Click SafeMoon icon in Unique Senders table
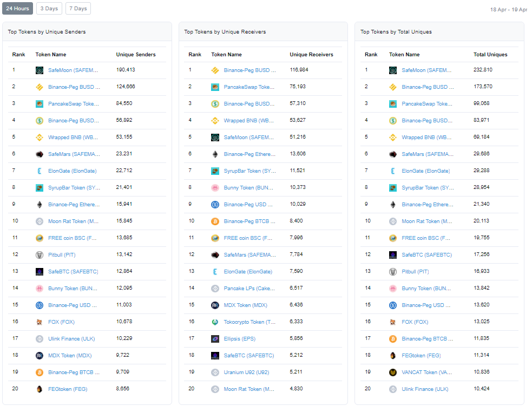The image size is (532, 412). [x=40, y=70]
